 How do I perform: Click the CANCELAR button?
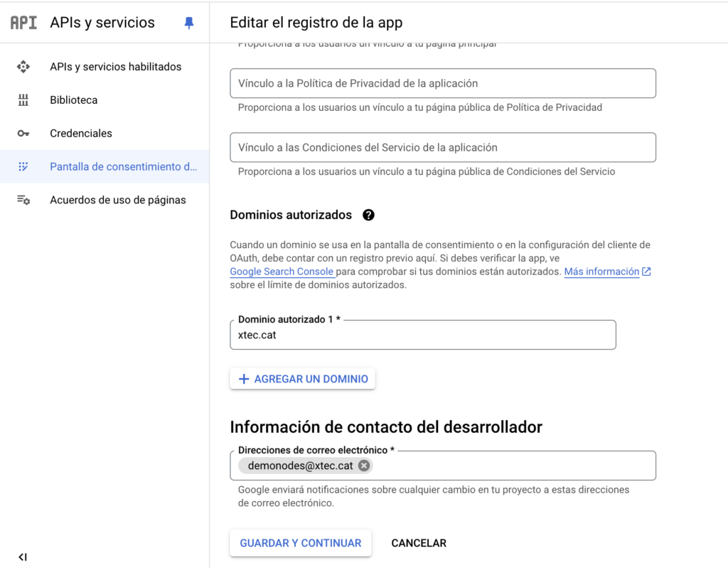(x=419, y=543)
